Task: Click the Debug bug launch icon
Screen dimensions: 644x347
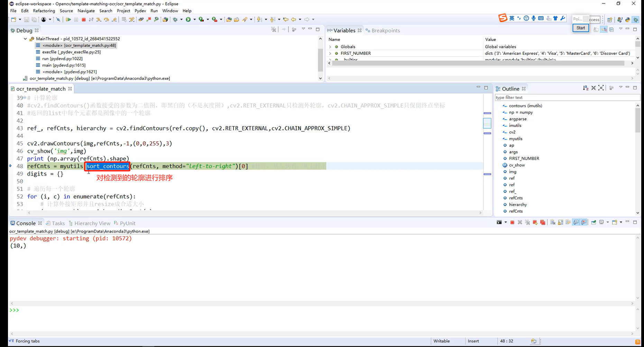Action: click(175, 19)
